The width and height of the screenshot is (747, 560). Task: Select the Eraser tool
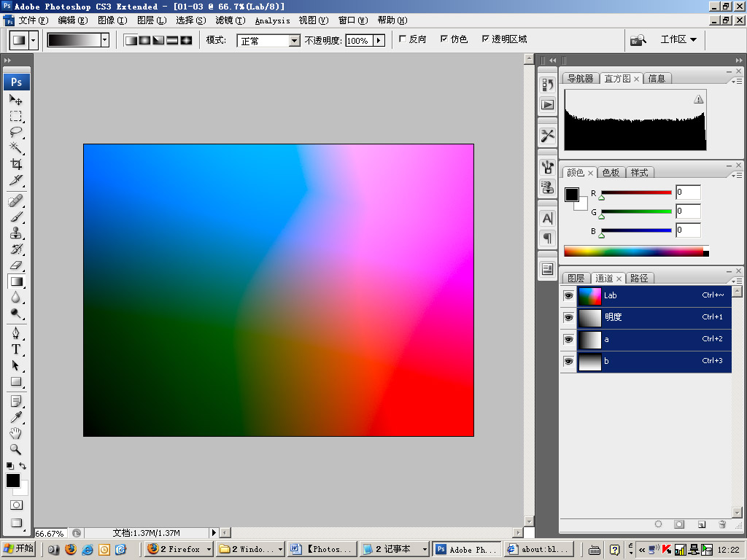[x=16, y=265]
